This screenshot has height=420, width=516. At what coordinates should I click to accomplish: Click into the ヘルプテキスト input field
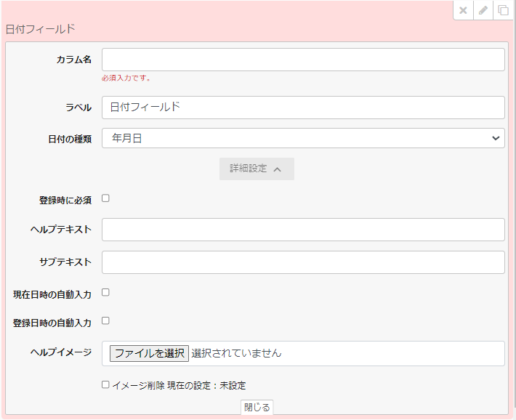(303, 230)
